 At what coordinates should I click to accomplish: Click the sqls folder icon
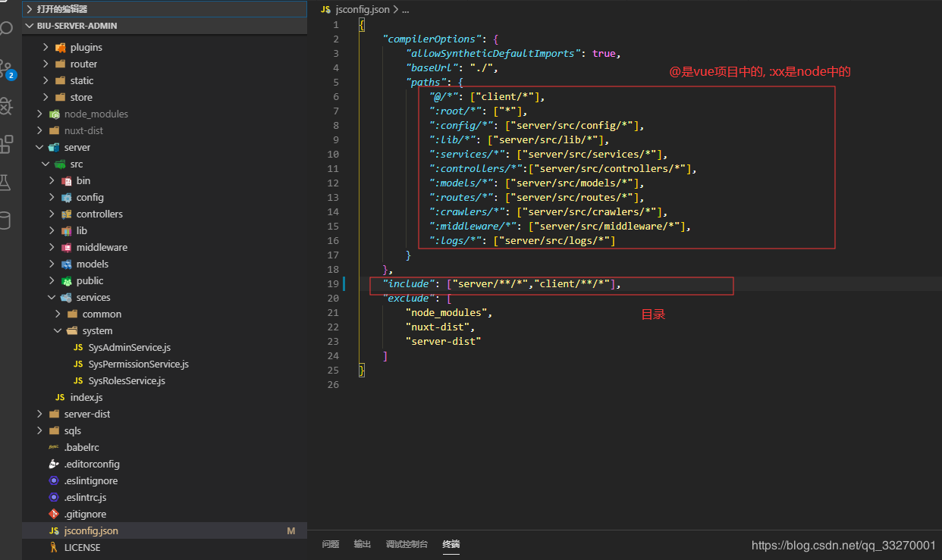(x=55, y=430)
